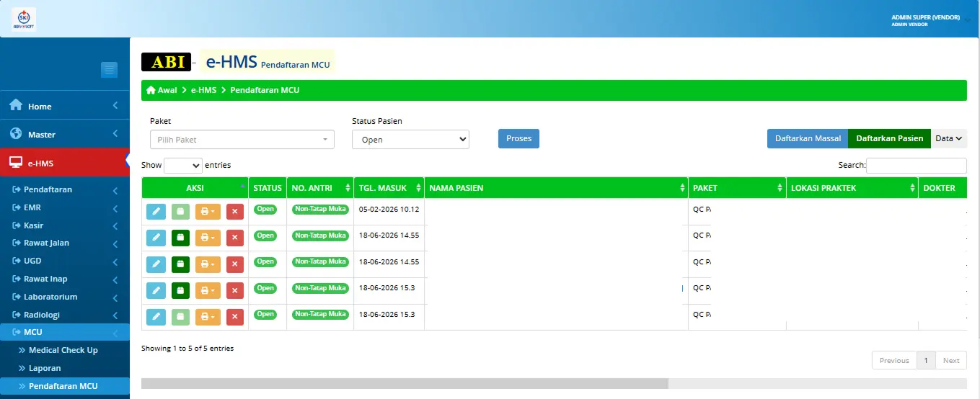Click dark calendar icon in first 14.55 row
Screen dimensions: 980x399
click(180, 238)
